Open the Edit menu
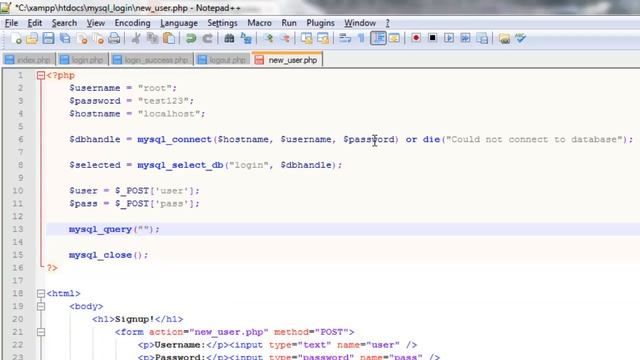The height and width of the screenshot is (360, 640). [x=35, y=23]
